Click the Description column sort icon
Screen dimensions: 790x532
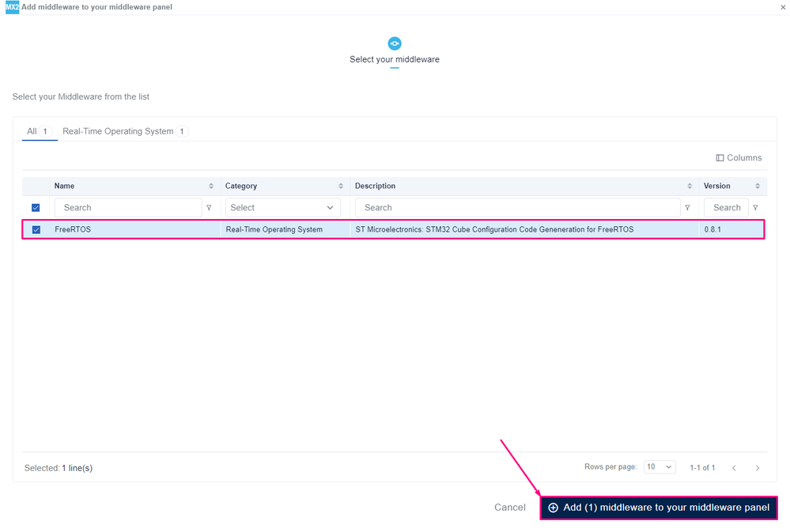690,186
